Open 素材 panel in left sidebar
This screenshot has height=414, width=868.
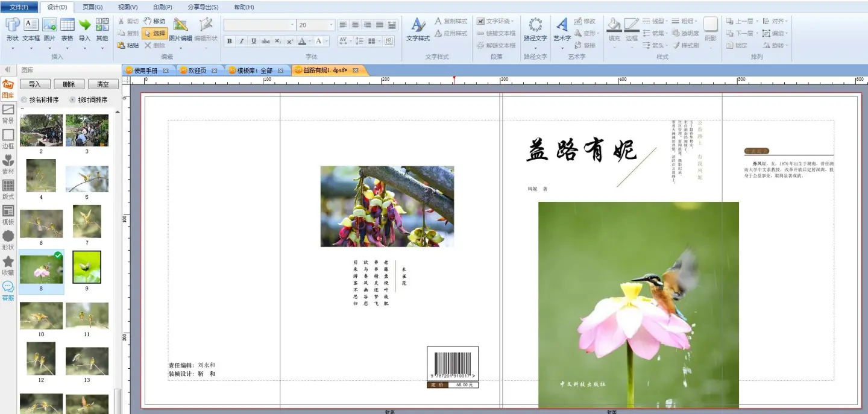8,165
